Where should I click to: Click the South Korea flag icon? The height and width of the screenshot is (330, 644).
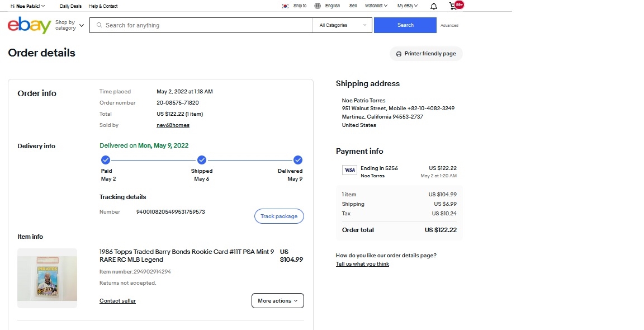pos(285,6)
